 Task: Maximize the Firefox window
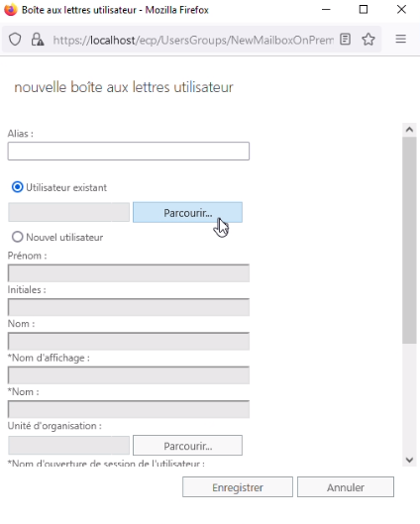tap(364, 9)
